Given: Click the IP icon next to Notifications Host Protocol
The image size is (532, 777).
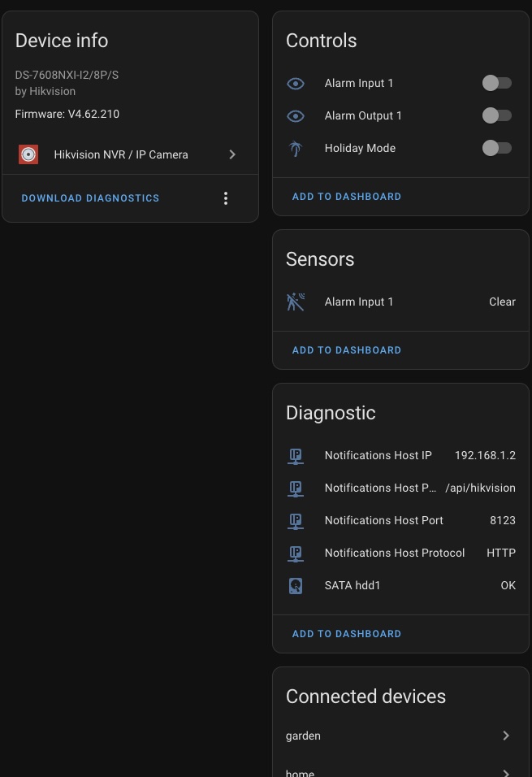Looking at the screenshot, I should tap(296, 553).
